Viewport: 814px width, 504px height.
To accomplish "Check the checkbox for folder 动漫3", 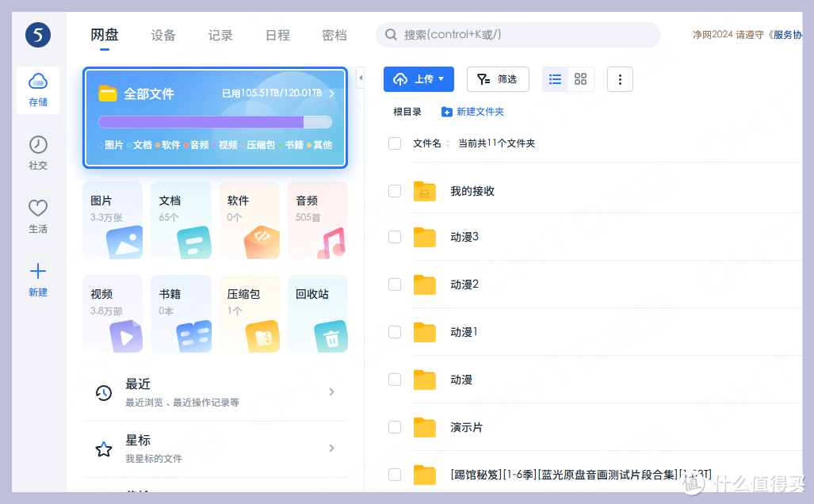I will tap(394, 237).
